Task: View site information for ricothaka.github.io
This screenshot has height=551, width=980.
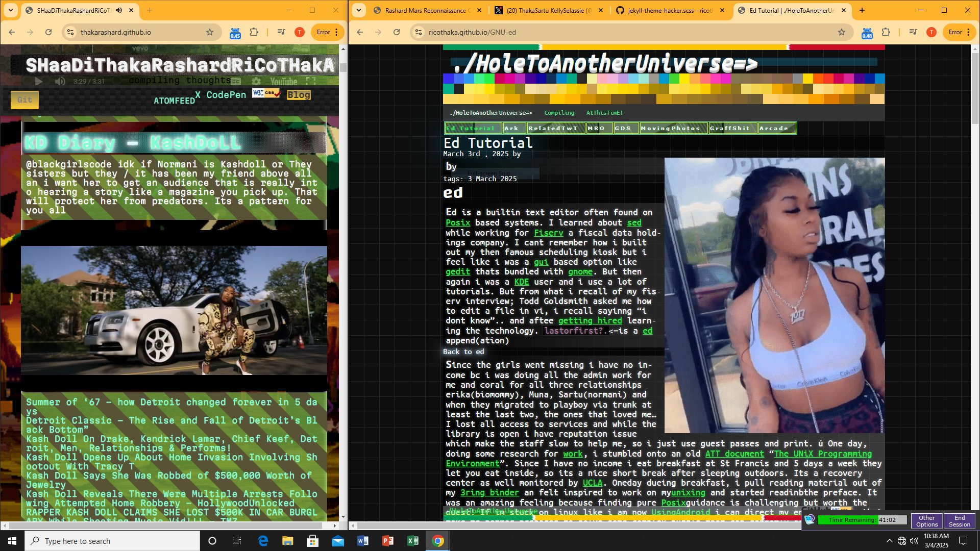Action: pos(418,32)
